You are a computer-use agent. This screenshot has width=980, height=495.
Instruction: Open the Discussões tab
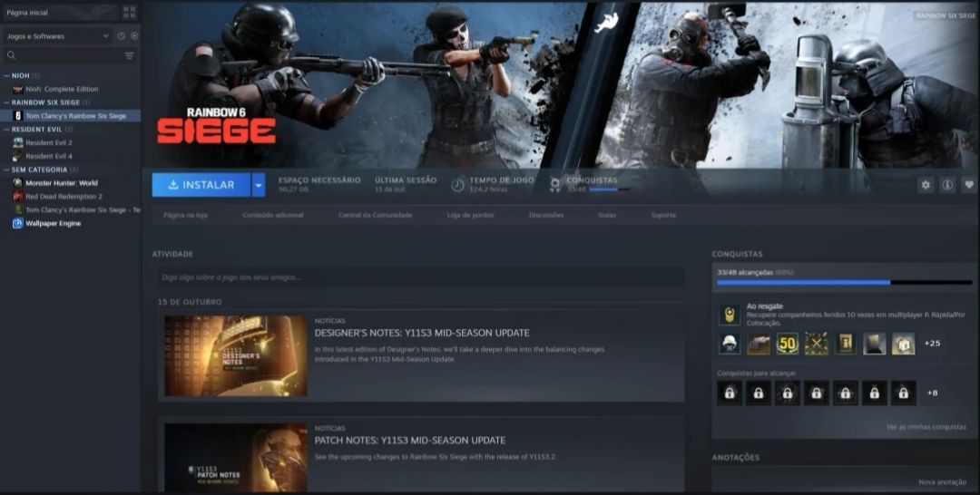click(546, 215)
